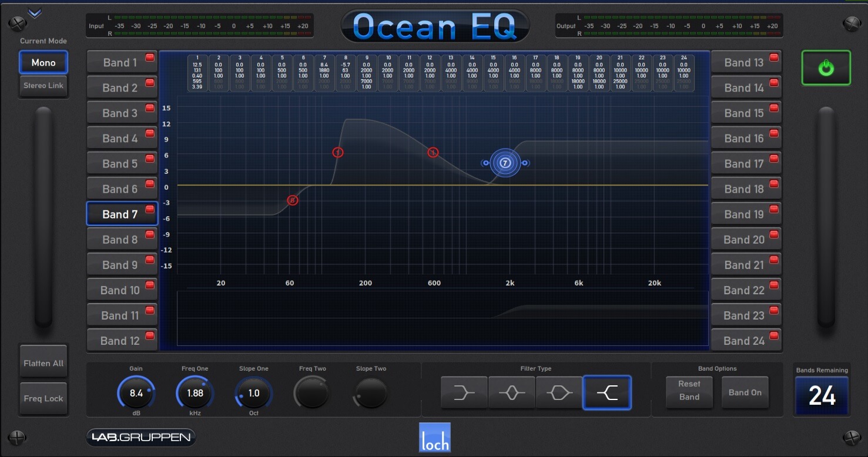Select the wide bell filter type icon
Image resolution: width=868 pixels, height=457 pixels.
click(x=559, y=392)
